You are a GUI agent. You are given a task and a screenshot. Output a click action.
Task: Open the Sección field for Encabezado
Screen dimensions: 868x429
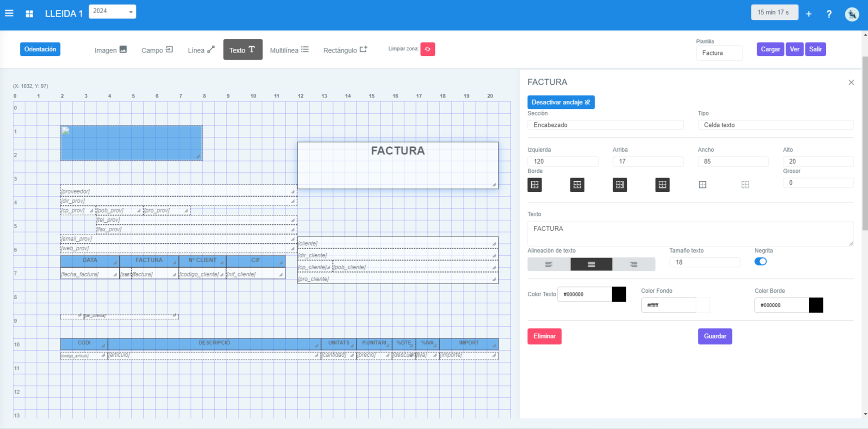point(606,125)
